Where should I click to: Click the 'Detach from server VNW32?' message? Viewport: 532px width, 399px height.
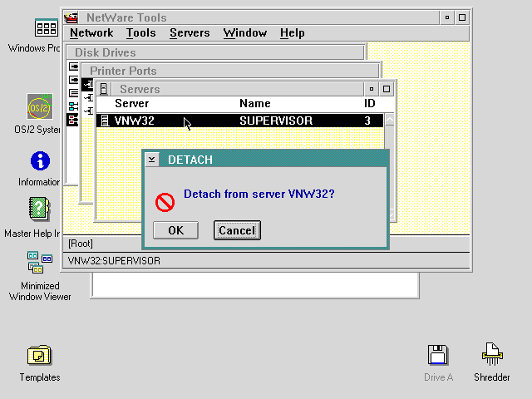coord(259,194)
